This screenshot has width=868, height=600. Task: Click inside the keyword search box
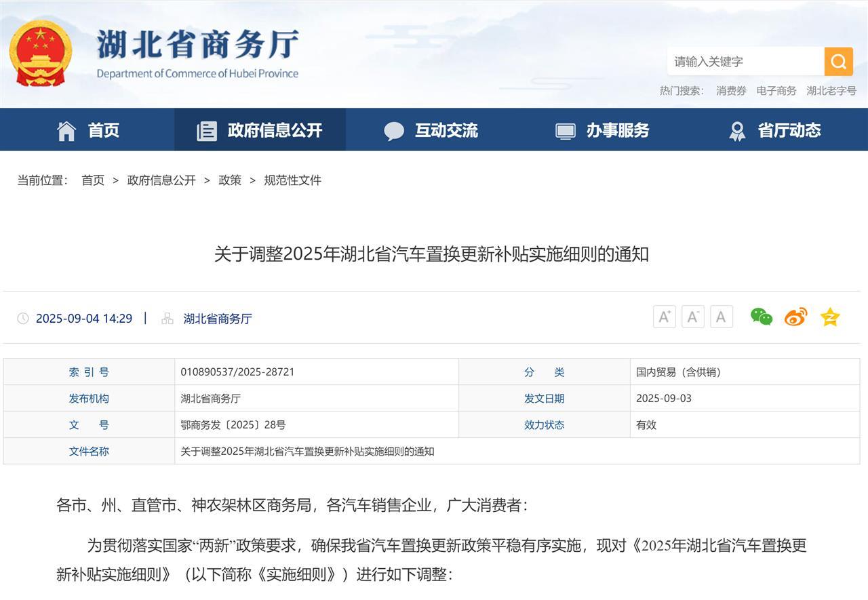pos(739,61)
